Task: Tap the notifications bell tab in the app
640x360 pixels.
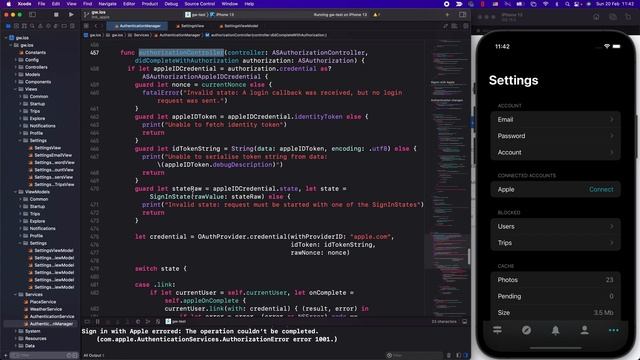Action: point(556,330)
